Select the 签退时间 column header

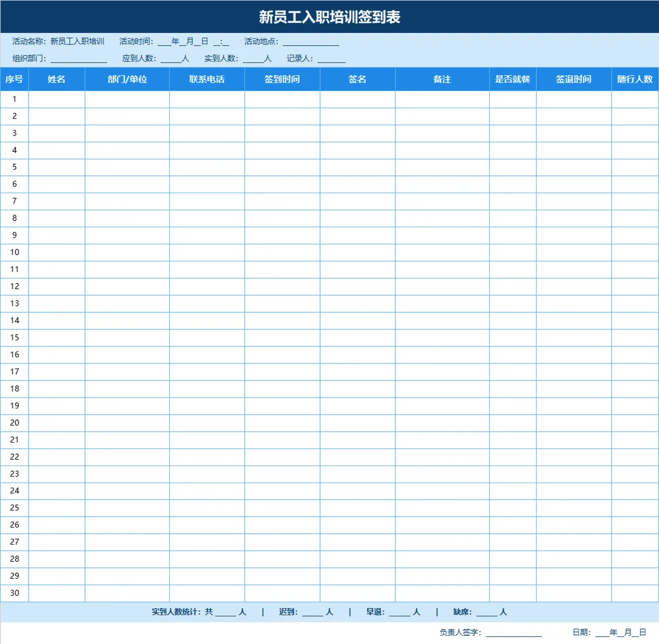574,79
